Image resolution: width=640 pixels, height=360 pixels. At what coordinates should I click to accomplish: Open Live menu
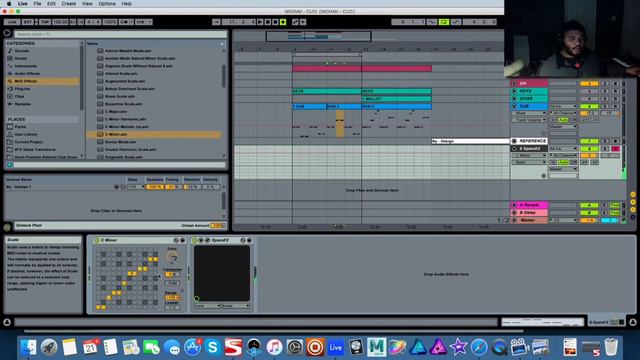23,4
